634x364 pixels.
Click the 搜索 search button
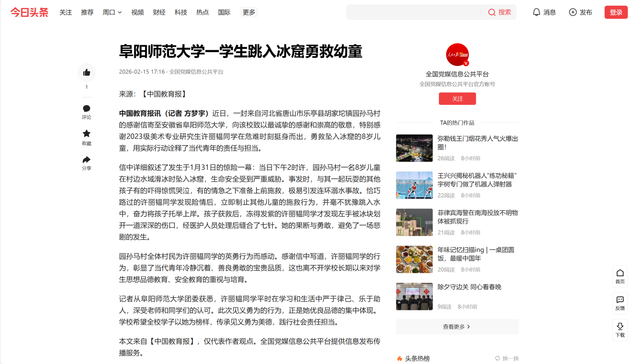tap(500, 12)
